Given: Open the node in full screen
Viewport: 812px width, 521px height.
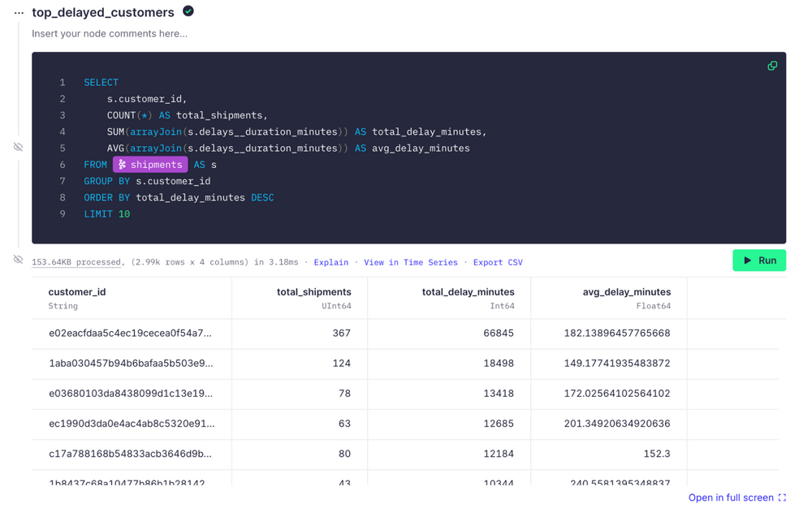Looking at the screenshot, I should (731, 497).
